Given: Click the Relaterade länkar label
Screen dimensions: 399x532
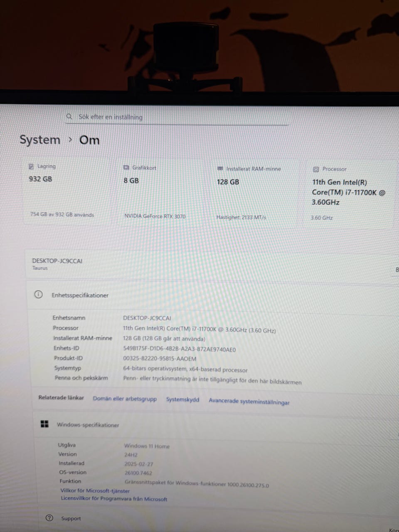Looking at the screenshot, I should (x=61, y=398).
